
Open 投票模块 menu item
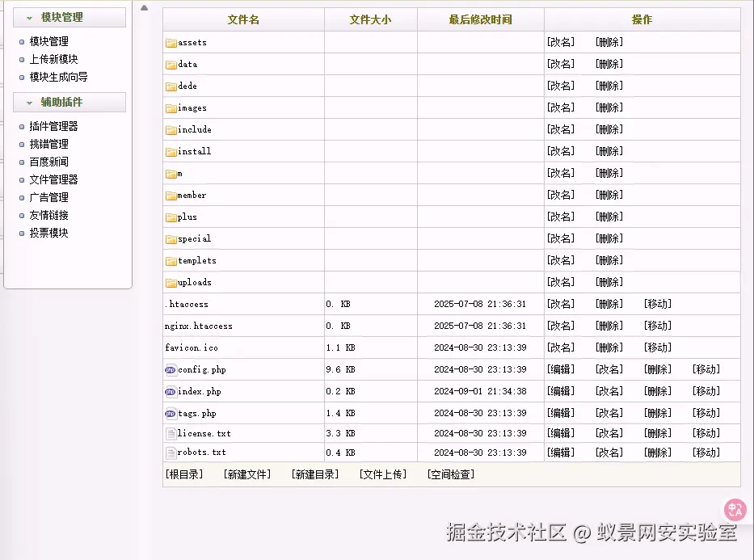[49, 234]
